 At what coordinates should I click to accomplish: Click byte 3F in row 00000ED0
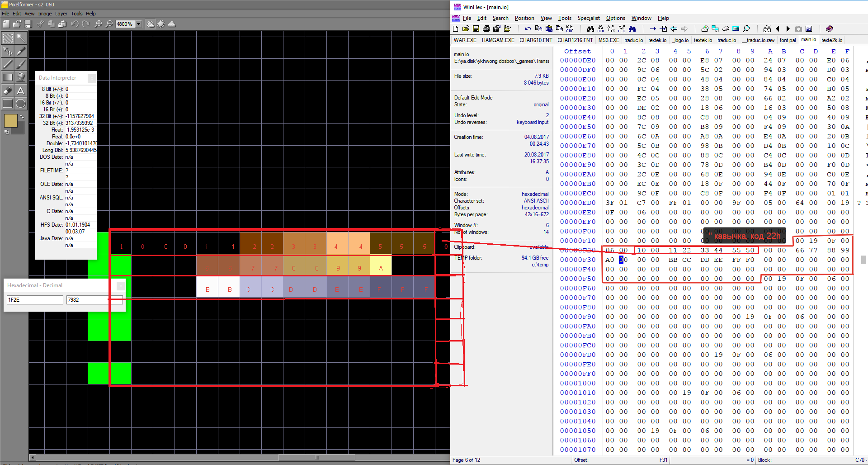[x=609, y=203]
